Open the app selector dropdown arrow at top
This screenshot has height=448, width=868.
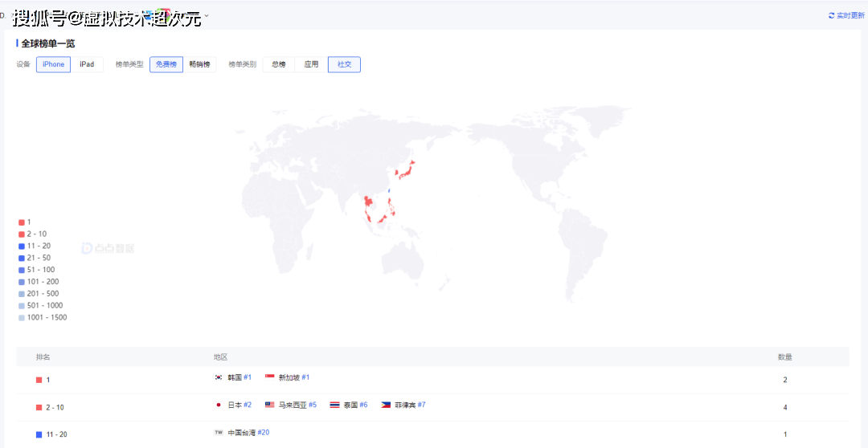click(x=207, y=15)
